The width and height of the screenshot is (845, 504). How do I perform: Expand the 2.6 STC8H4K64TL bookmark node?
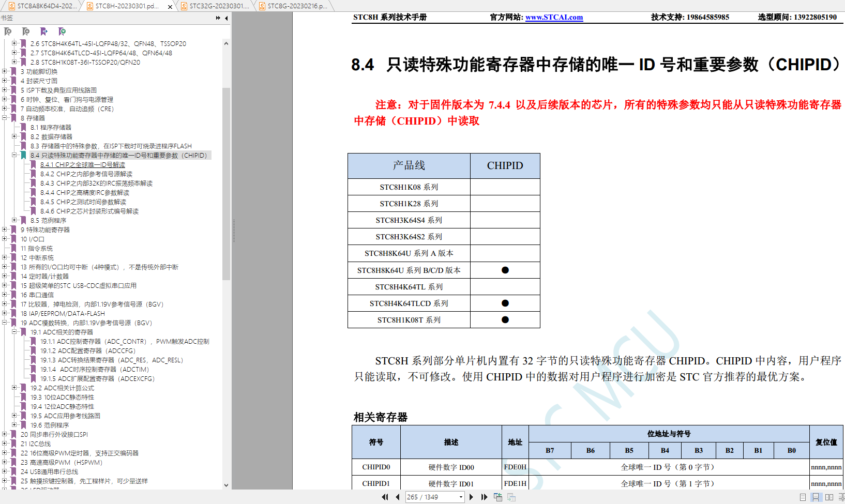(14, 43)
